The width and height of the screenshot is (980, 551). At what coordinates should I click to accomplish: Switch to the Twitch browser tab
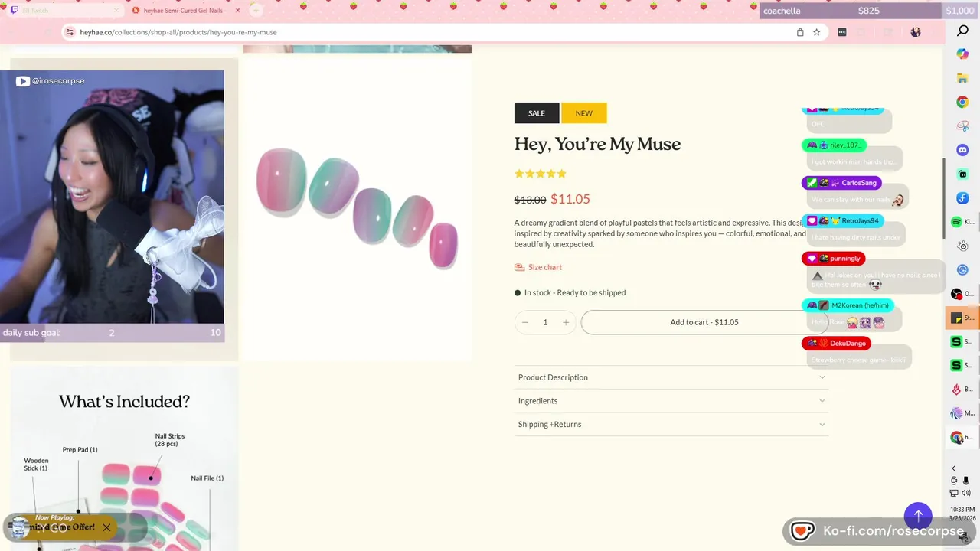[x=61, y=11]
